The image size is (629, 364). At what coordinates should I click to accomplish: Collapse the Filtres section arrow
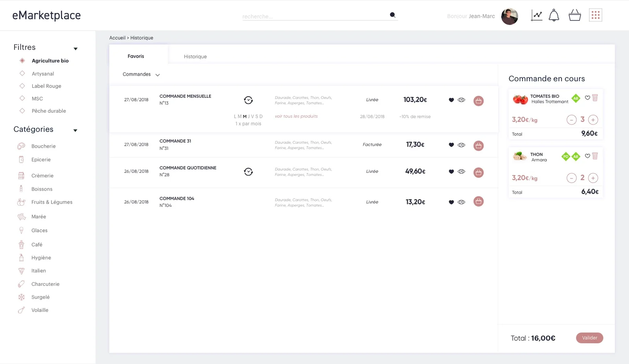click(x=75, y=49)
